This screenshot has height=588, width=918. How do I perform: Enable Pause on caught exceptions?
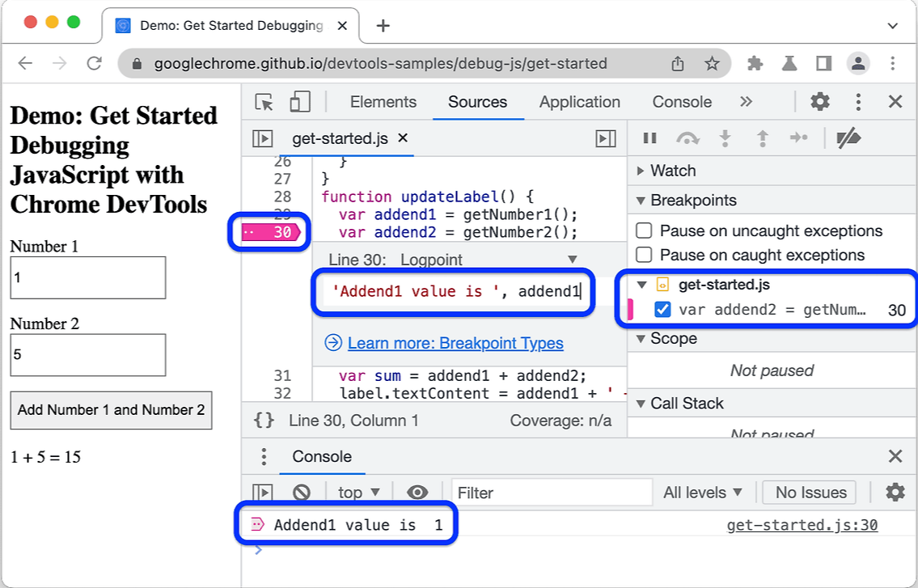(644, 255)
